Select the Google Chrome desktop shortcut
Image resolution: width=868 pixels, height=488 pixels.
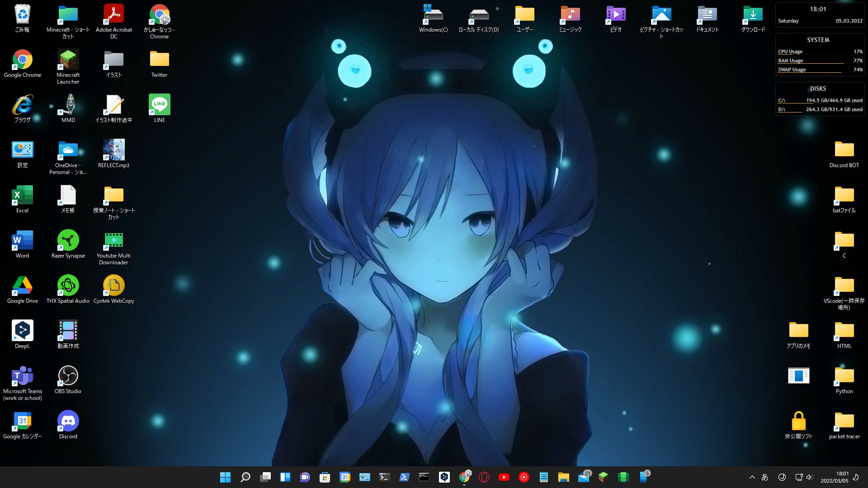[x=22, y=64]
